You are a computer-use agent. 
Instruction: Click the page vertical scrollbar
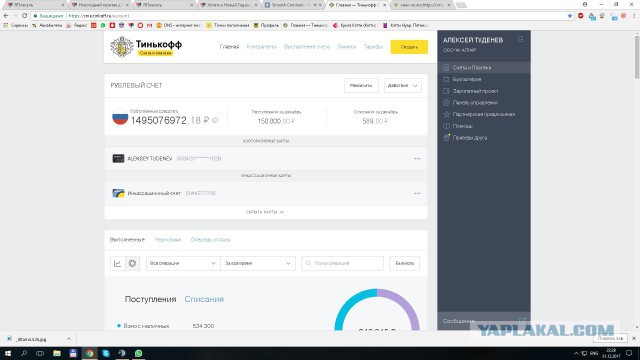(x=636, y=57)
